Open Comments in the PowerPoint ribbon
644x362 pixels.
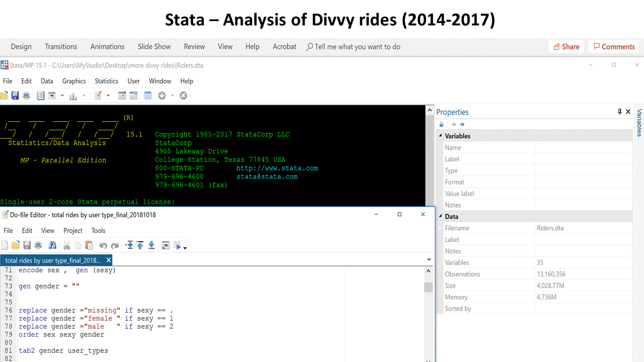pyautogui.click(x=613, y=46)
